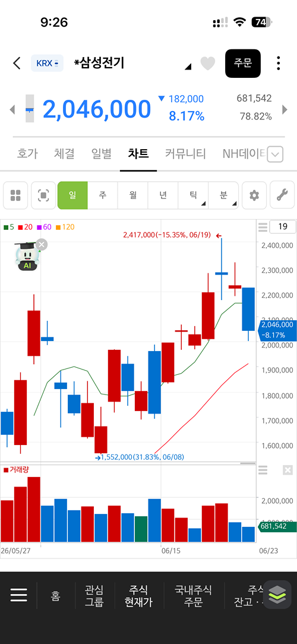
Task: Open the wrench chart tools icon
Action: 282,195
